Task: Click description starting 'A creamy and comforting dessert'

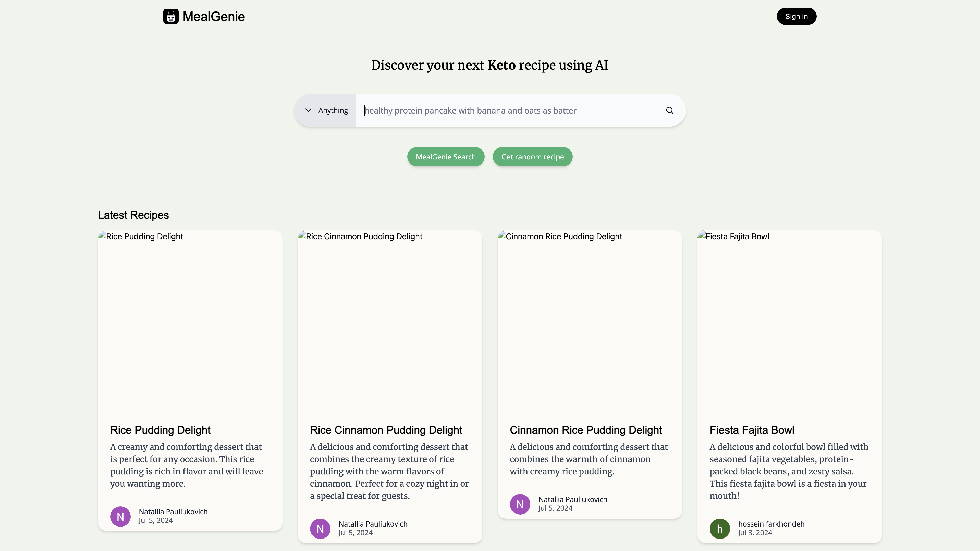Action: click(187, 465)
